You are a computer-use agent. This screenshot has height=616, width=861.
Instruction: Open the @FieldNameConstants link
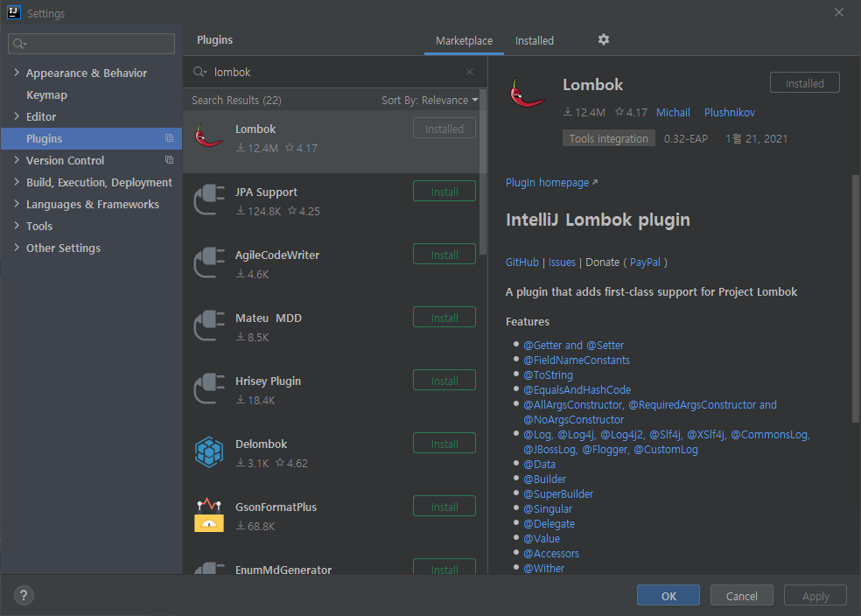(576, 360)
